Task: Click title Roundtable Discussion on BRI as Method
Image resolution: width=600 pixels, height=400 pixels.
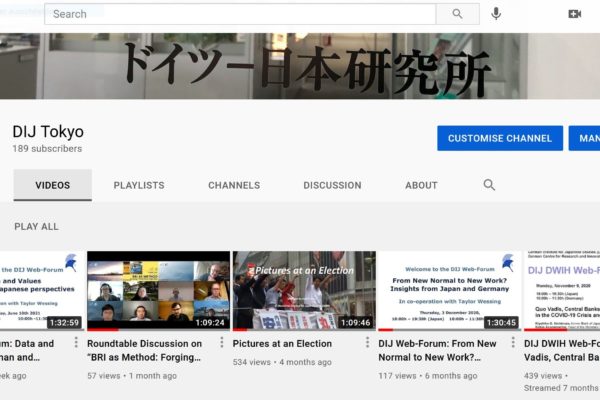Action: 145,351
